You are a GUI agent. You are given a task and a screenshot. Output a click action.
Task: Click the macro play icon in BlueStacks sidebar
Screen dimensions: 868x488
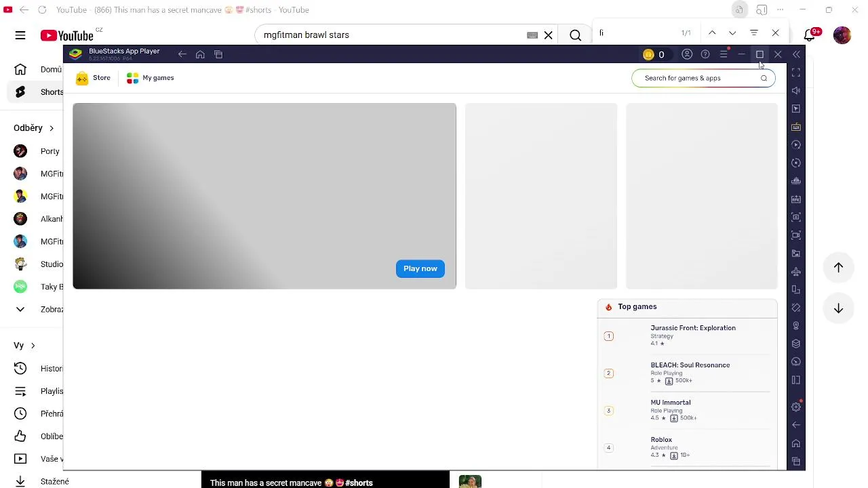pos(796,145)
